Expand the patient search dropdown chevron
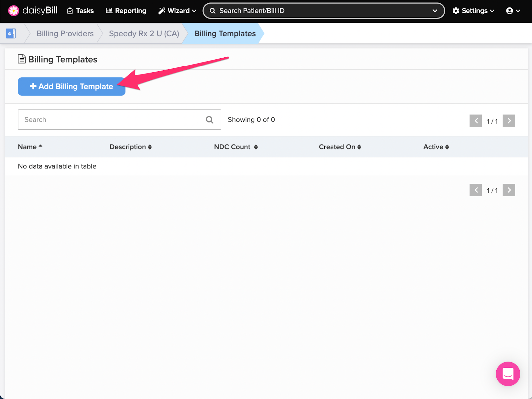The width and height of the screenshot is (532, 399). tap(435, 11)
